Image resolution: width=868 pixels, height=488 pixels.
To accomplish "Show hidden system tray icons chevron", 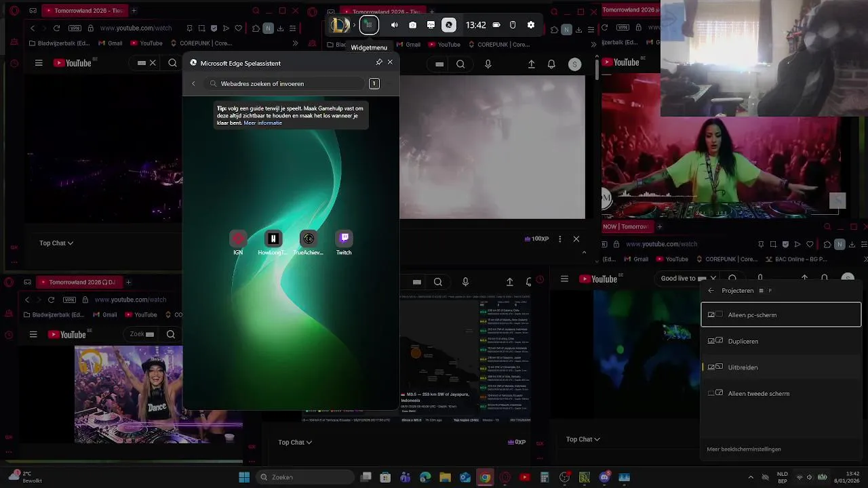I will click(x=751, y=477).
